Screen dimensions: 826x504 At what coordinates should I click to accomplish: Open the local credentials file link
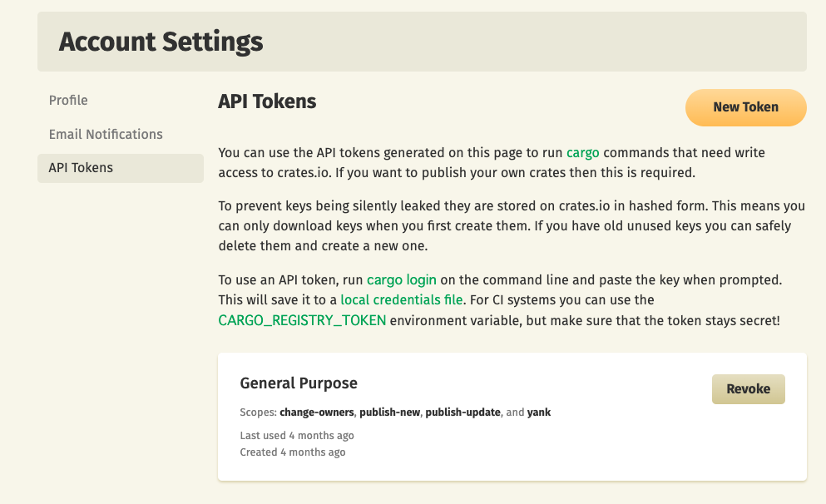pos(402,299)
